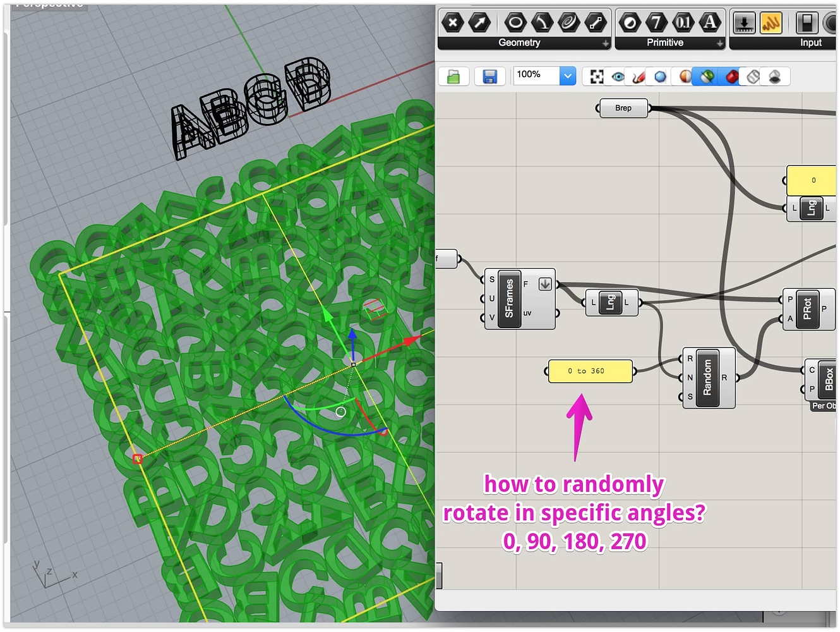The height and width of the screenshot is (632, 840).
Task: Click the save file icon
Action: [x=491, y=76]
